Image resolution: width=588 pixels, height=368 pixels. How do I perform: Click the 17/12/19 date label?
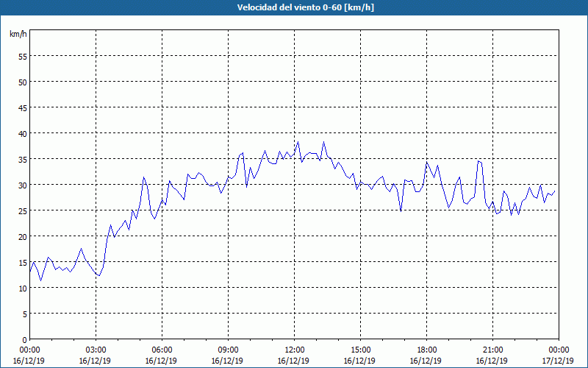point(558,361)
